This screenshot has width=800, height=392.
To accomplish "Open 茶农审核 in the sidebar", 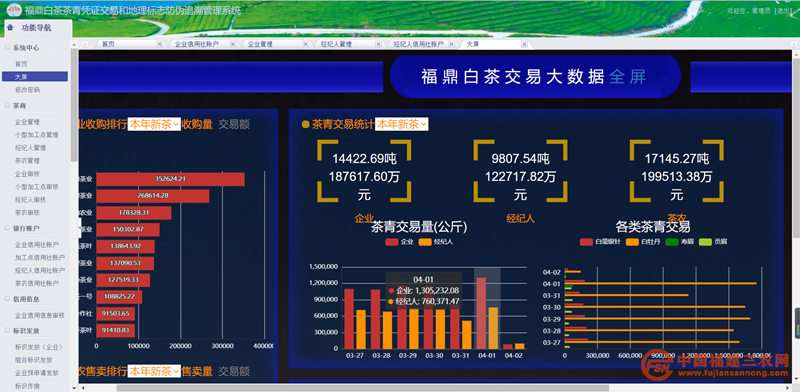I will click(x=28, y=212).
